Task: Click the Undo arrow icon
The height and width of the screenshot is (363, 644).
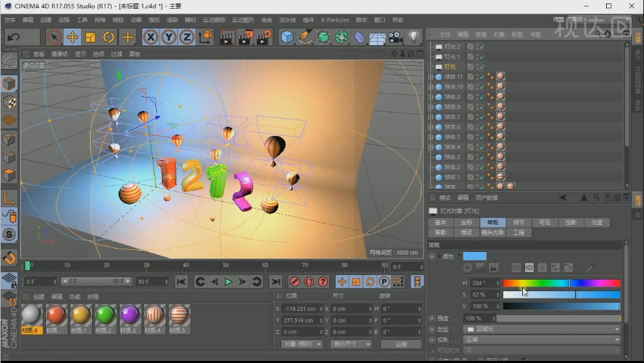Action: coord(13,37)
